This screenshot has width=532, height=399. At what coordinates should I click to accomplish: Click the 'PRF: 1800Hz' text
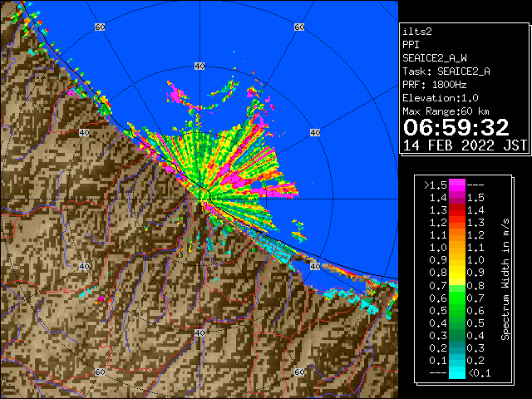pos(435,85)
